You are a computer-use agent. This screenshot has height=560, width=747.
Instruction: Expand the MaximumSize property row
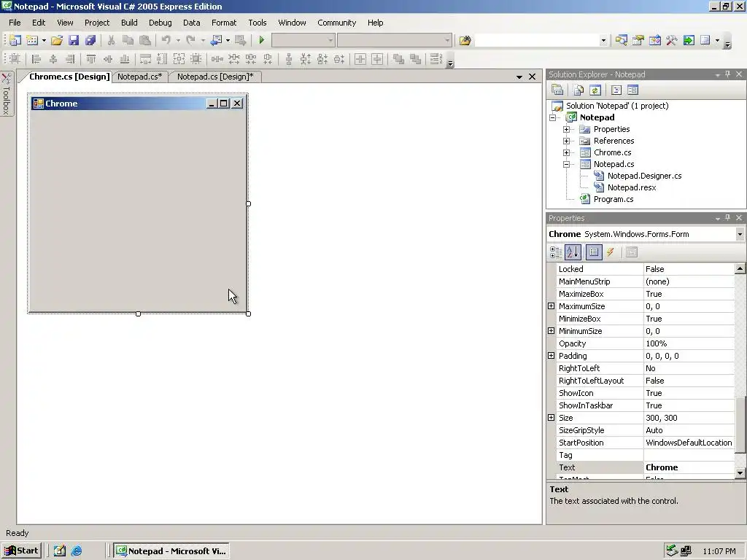551,306
